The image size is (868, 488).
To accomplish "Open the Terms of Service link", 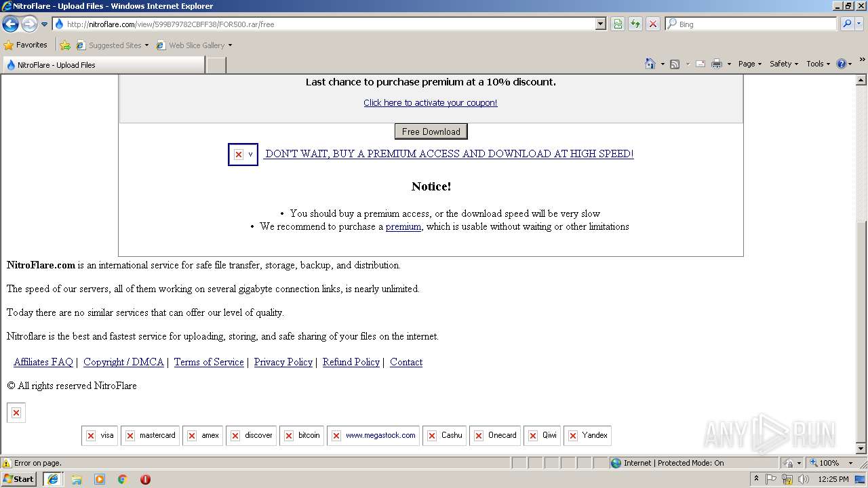I will tap(209, 362).
